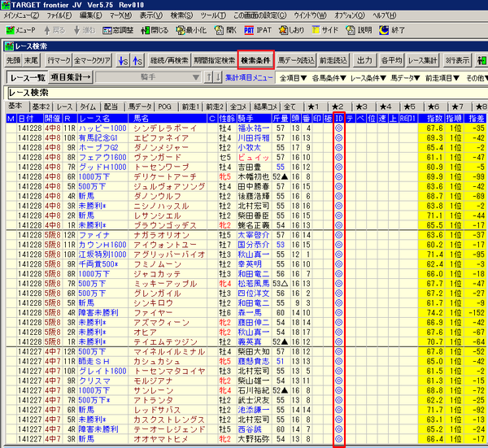Click the 継続/再検索 button

point(169,60)
